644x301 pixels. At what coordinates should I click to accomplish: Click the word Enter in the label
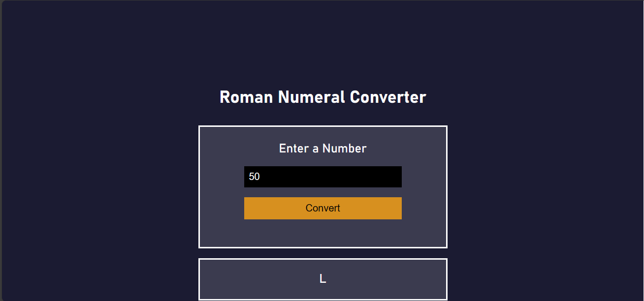tap(294, 148)
